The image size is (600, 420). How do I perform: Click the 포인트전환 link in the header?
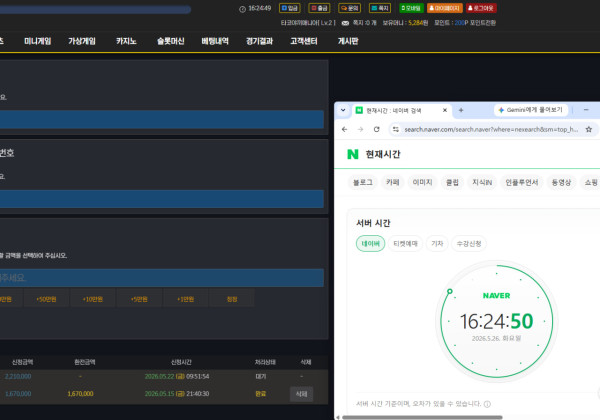click(483, 23)
